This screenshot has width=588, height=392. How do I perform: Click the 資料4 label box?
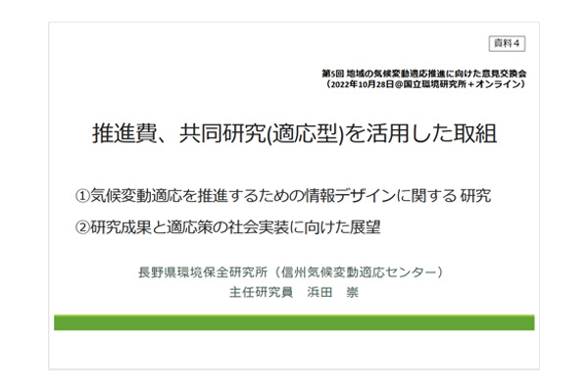point(507,43)
